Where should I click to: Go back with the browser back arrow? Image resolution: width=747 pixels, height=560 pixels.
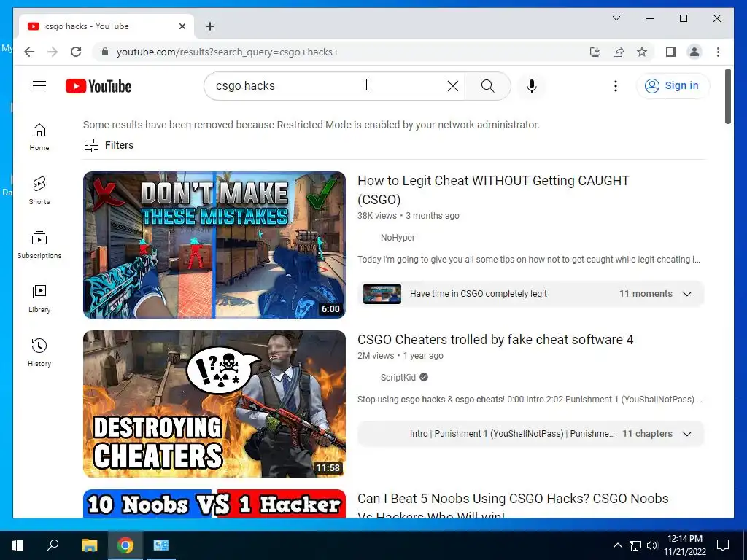click(29, 52)
